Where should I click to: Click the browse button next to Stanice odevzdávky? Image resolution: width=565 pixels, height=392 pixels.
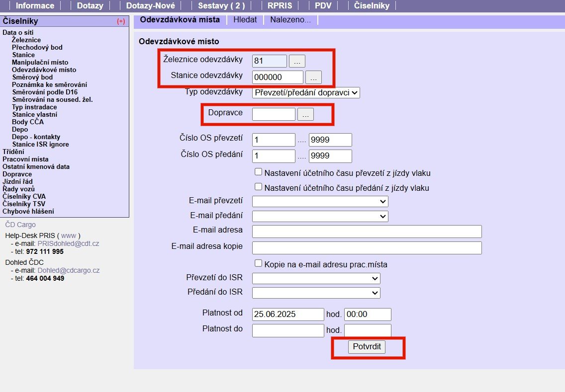(x=313, y=78)
